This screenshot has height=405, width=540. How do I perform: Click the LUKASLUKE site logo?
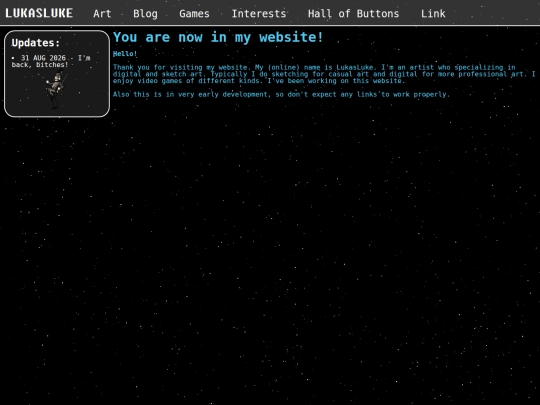pyautogui.click(x=39, y=13)
